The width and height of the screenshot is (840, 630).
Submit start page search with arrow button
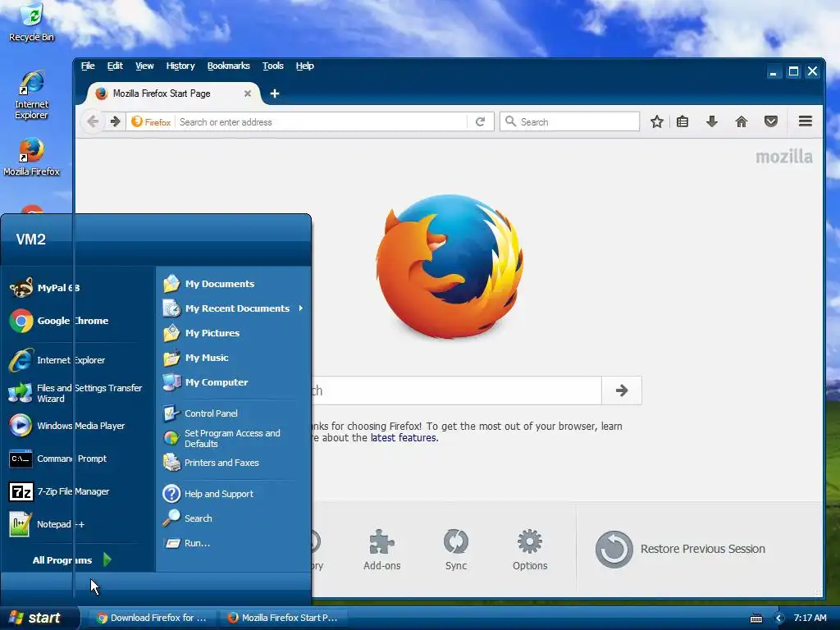click(x=622, y=390)
